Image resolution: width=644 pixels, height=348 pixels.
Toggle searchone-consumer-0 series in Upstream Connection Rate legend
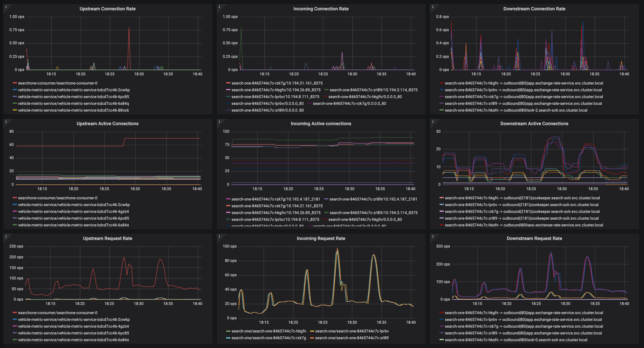click(58, 83)
